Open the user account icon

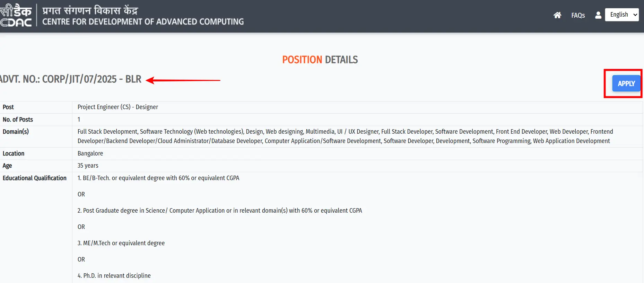pyautogui.click(x=598, y=15)
